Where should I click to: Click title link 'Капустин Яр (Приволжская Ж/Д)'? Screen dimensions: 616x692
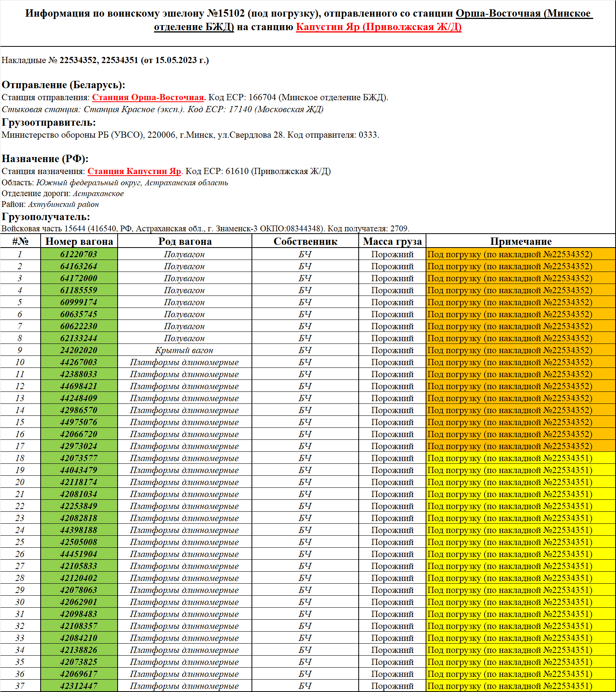click(378, 27)
